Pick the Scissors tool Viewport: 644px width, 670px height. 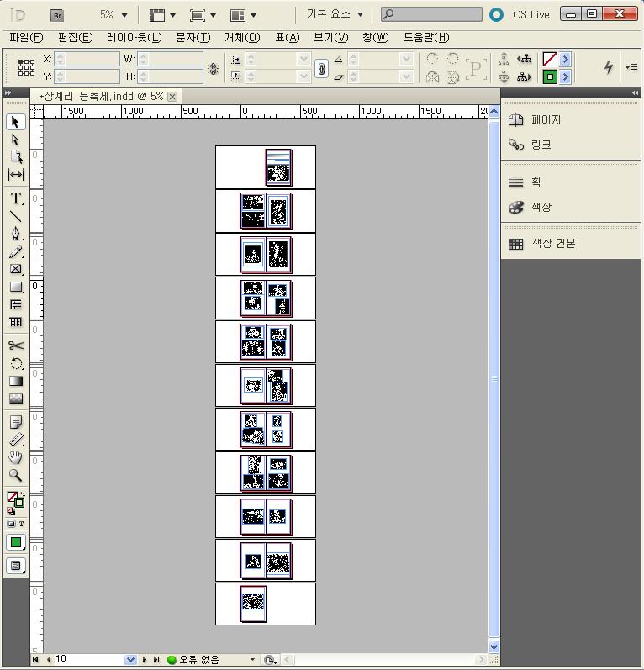coord(15,346)
